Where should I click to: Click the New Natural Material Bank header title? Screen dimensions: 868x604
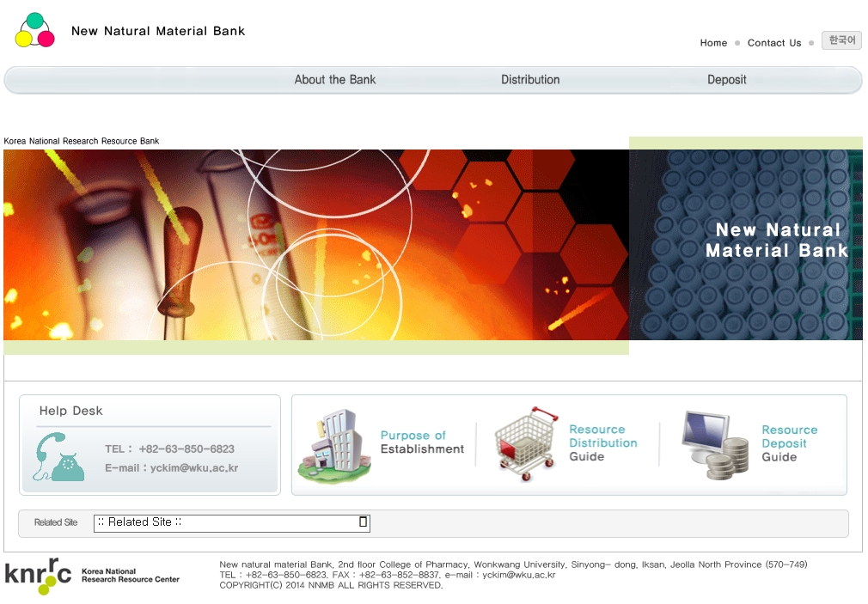click(x=158, y=31)
